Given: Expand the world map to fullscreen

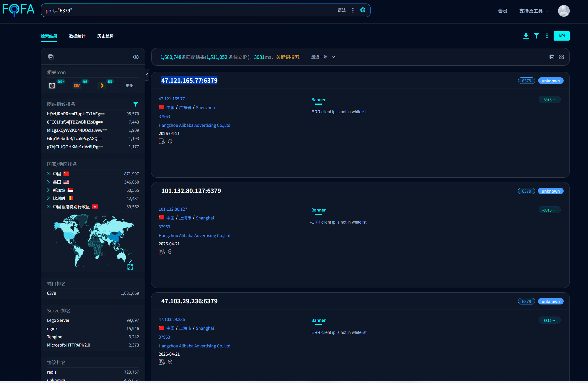Looking at the screenshot, I should click(x=130, y=267).
